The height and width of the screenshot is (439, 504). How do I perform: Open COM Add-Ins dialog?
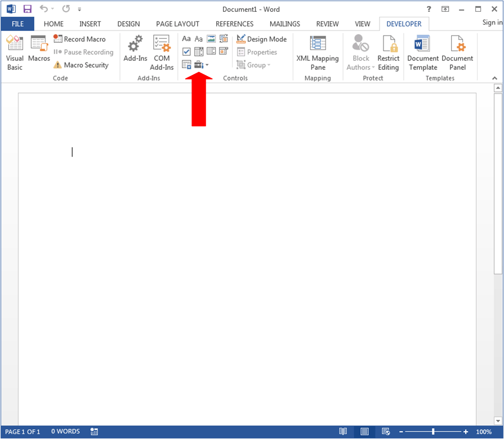pos(162,53)
